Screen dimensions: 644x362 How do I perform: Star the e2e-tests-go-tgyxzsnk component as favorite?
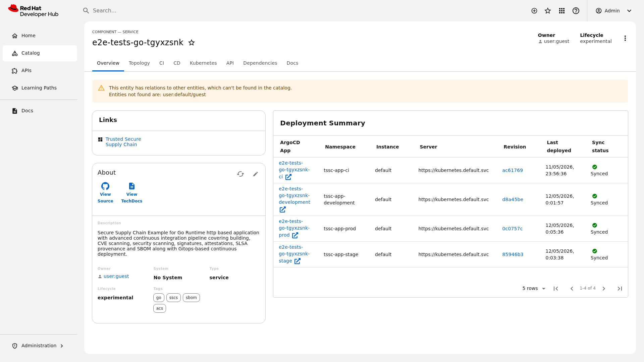(192, 43)
